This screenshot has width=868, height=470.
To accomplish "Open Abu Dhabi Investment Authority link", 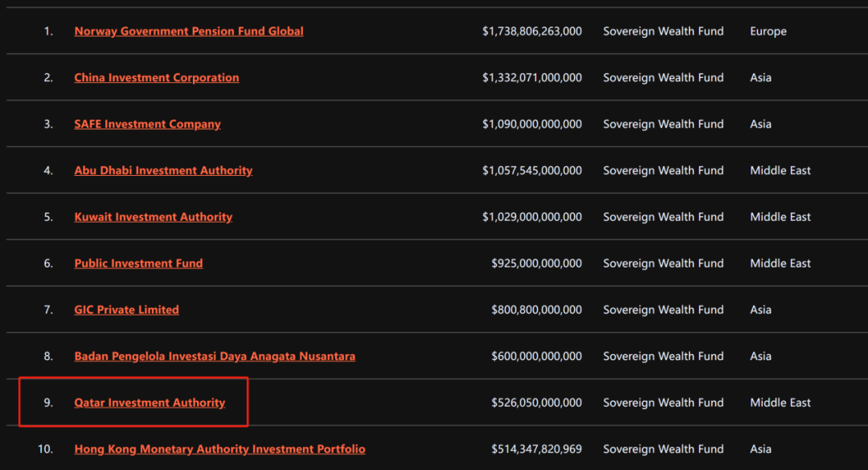I will [x=163, y=170].
